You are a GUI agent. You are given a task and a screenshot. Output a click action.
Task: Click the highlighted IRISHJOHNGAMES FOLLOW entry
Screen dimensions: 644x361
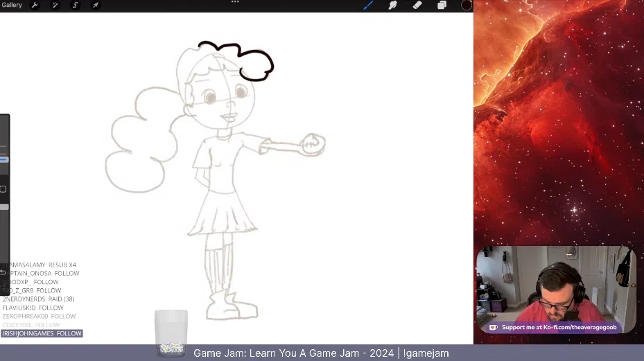[42, 333]
